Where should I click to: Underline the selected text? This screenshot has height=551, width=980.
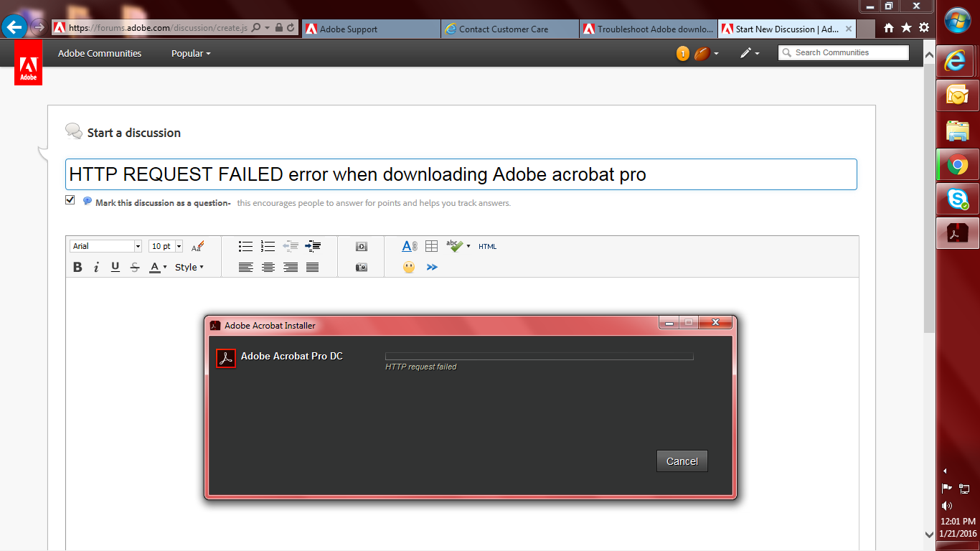click(115, 267)
